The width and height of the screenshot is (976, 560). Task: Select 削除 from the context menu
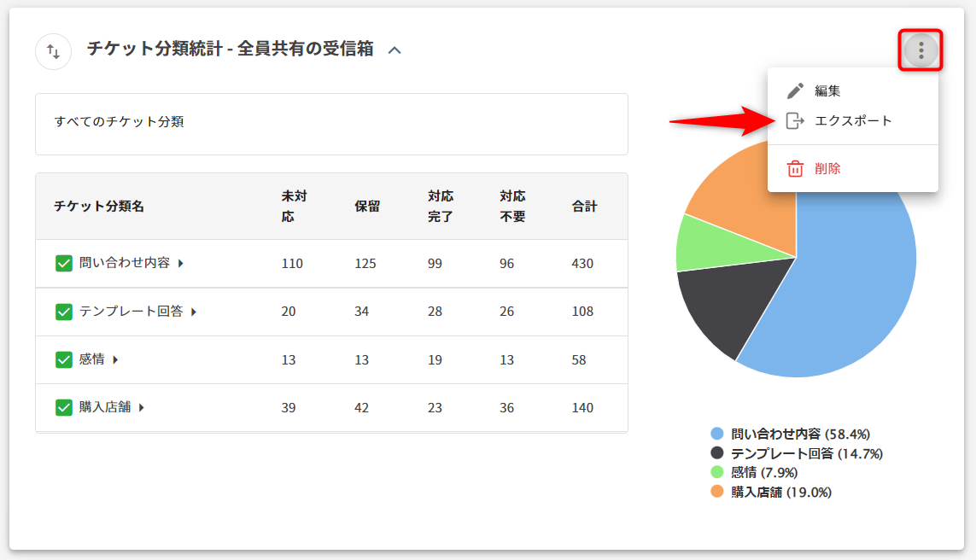[x=827, y=169]
